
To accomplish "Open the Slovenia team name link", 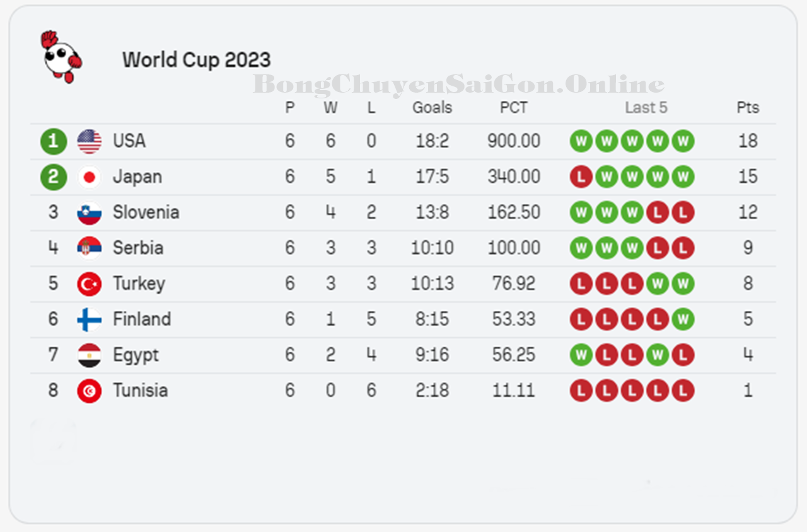I will [146, 212].
